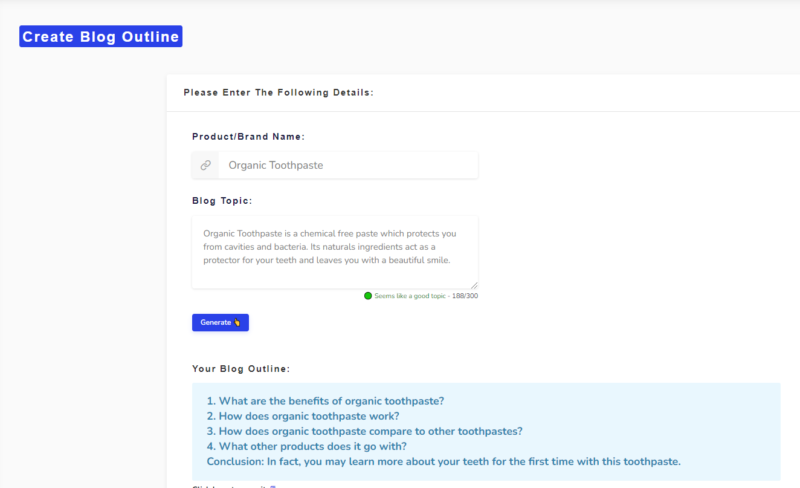Viewport: 800px width, 488px height.
Task: Click the 'Your Blog Outline:' label
Action: [241, 368]
